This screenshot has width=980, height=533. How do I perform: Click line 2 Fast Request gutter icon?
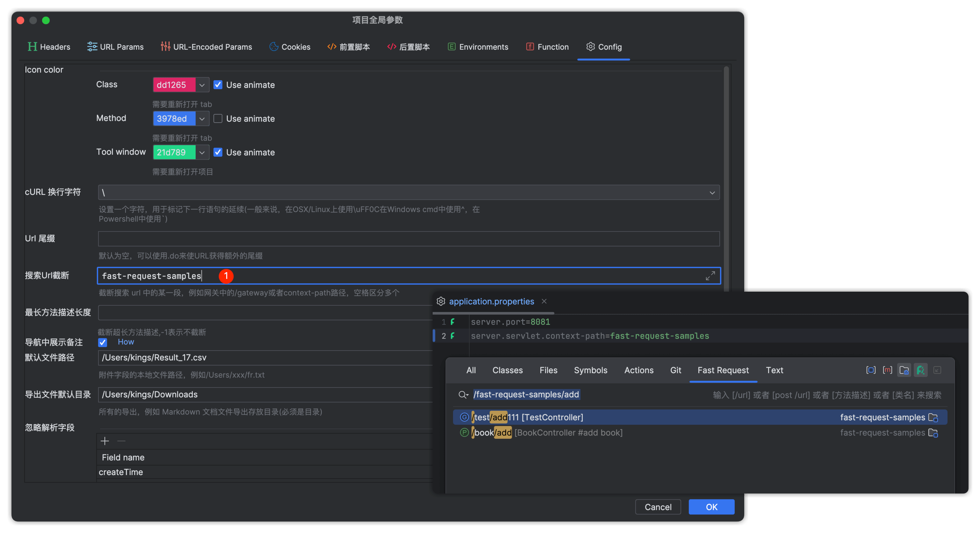click(452, 336)
